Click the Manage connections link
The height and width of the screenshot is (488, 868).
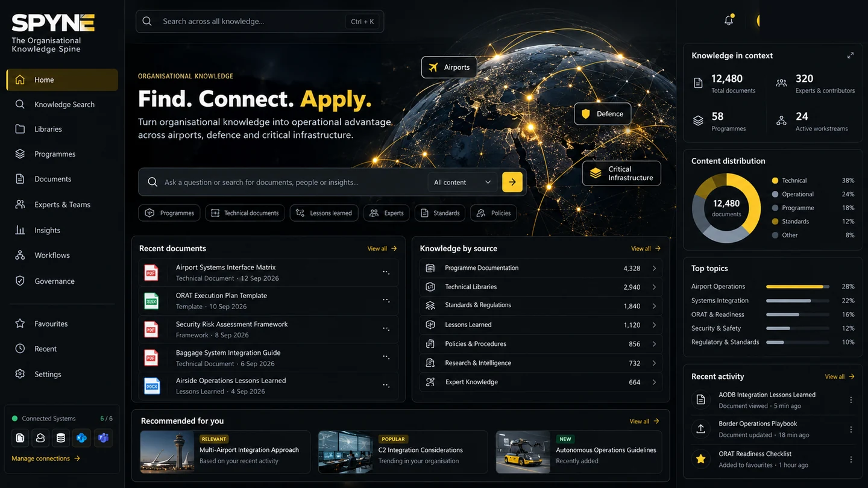[46, 458]
